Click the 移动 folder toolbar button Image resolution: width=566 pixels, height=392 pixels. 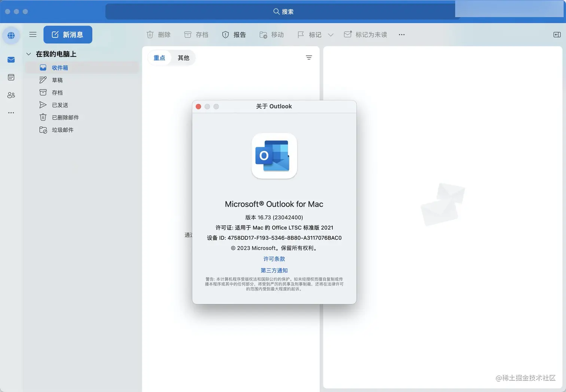pos(272,34)
